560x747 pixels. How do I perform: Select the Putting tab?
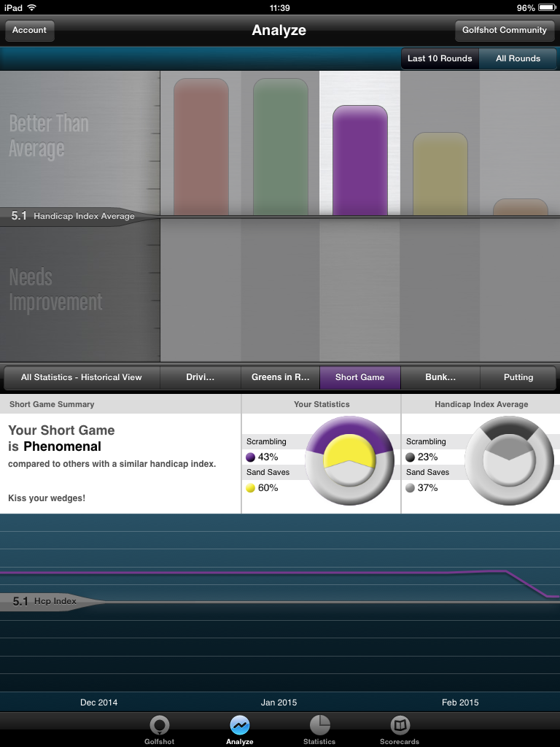[x=518, y=377]
